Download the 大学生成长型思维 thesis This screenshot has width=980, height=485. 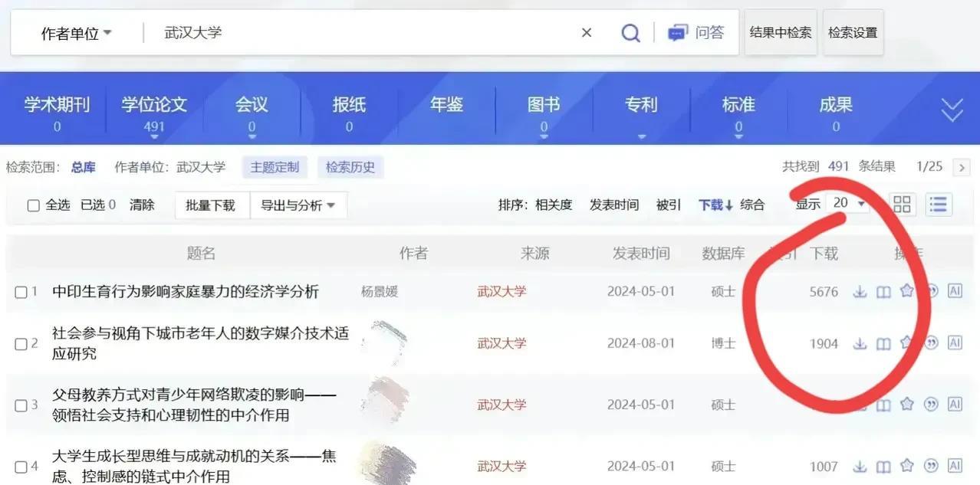pos(860,466)
